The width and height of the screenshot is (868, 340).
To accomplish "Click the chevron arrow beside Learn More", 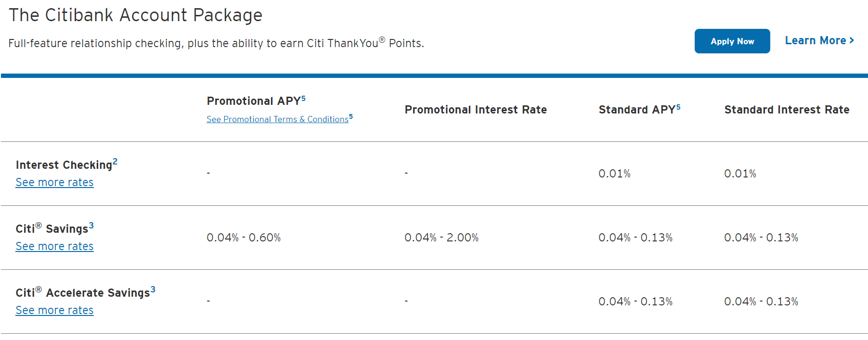I will click(852, 41).
